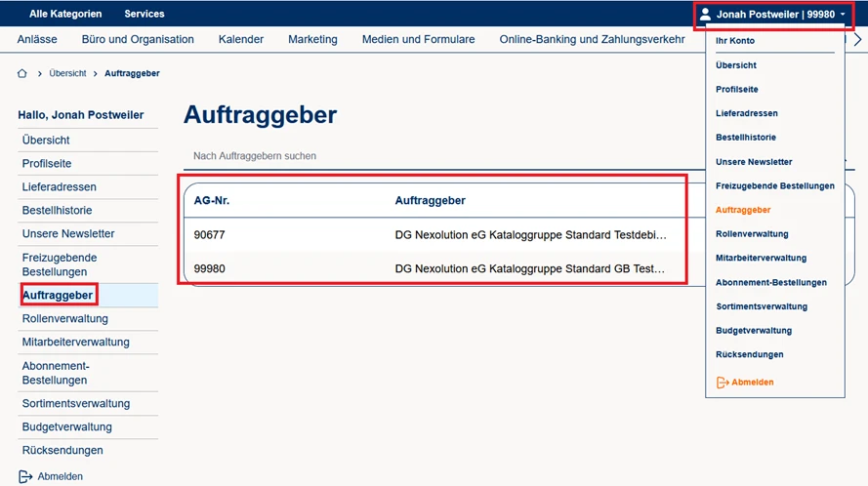Open Büro und Organisation category
Screen dimensions: 868x486
(x=138, y=39)
